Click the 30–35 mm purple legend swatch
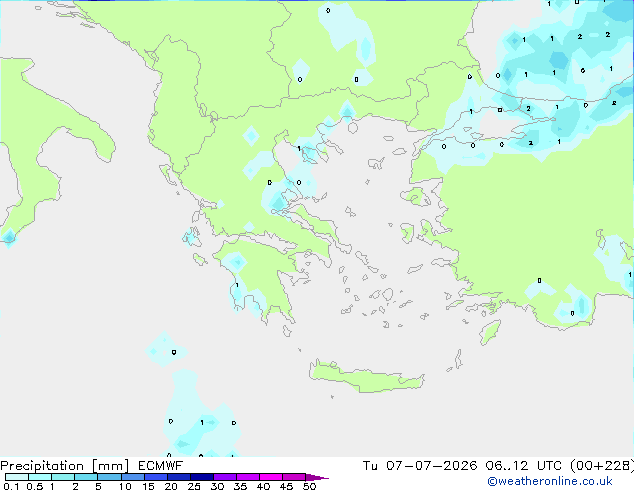Screen dimensions: 634x490 pyautogui.click(x=225, y=477)
